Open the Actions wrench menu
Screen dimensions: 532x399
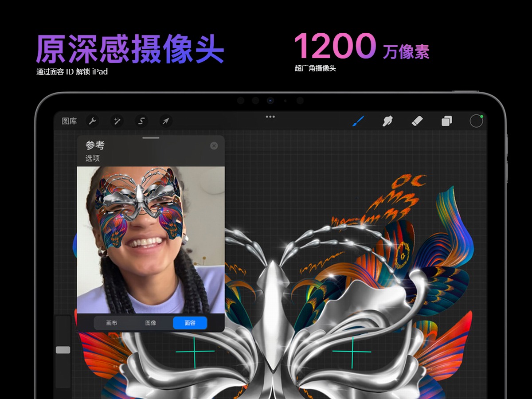point(92,121)
